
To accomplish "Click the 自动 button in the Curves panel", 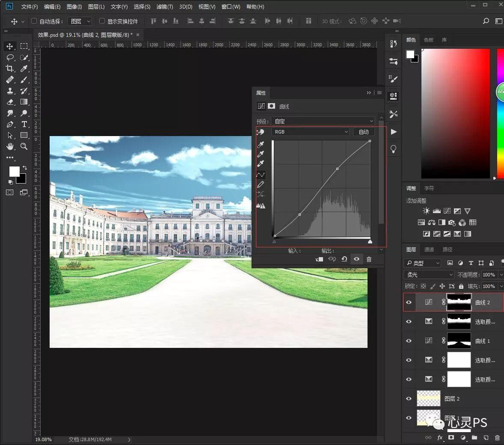I will pos(364,132).
